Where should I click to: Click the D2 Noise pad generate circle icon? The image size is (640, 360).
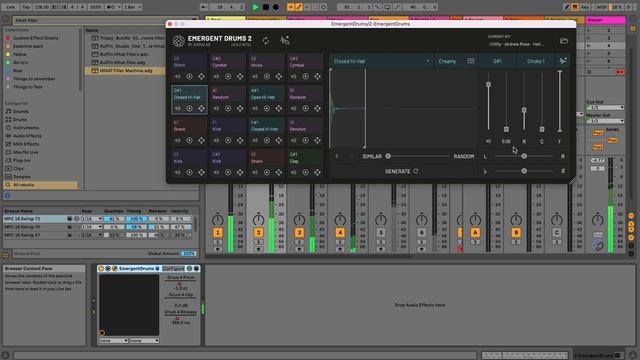[x=267, y=76]
